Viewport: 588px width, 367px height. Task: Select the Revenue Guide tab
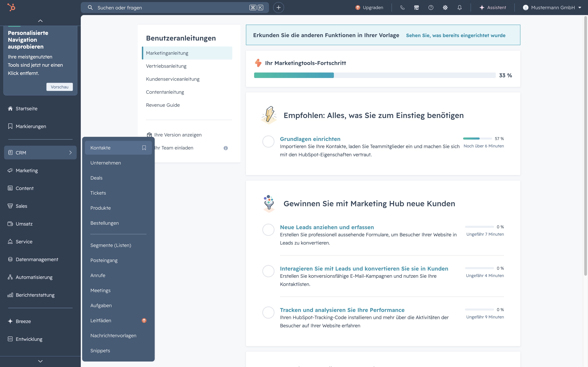187,105
